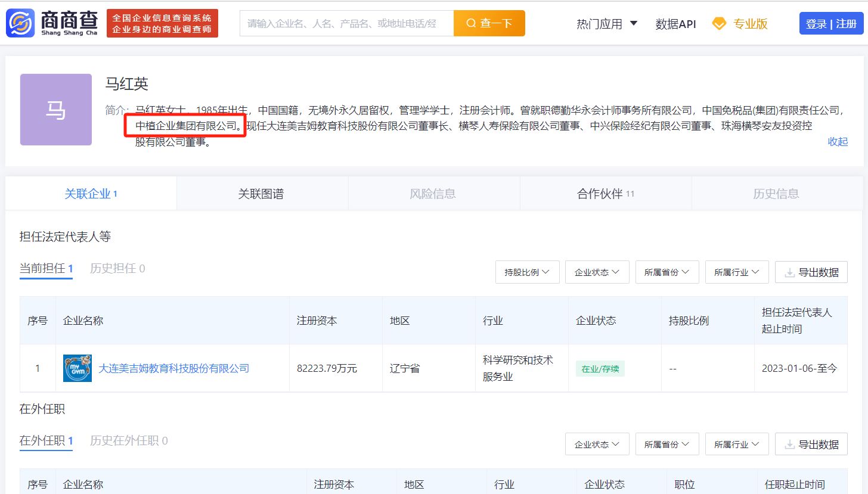868x494 pixels.
Task: Open 所属行业 filter in 担任法定代表人 section
Action: (737, 272)
